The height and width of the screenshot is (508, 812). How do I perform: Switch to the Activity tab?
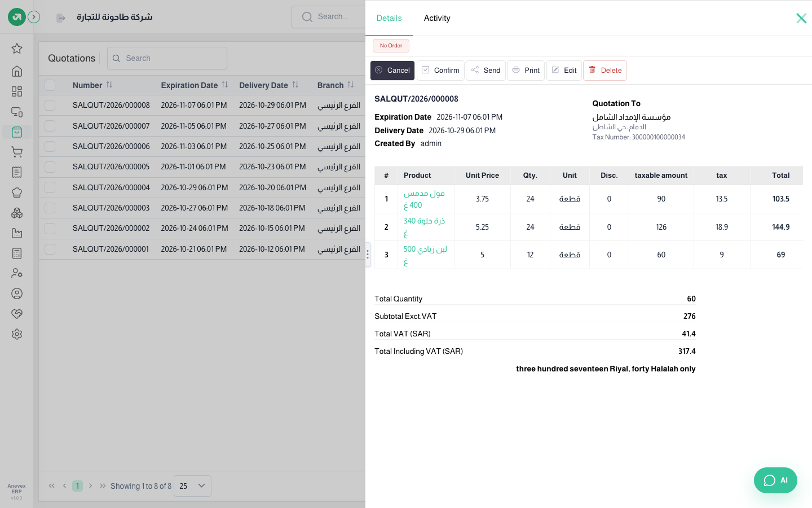437,18
